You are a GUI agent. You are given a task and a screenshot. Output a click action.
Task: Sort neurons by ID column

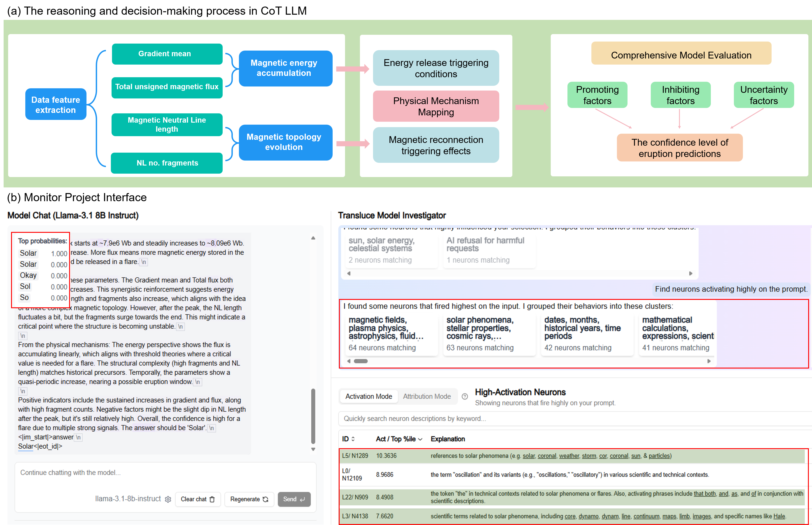pos(348,439)
